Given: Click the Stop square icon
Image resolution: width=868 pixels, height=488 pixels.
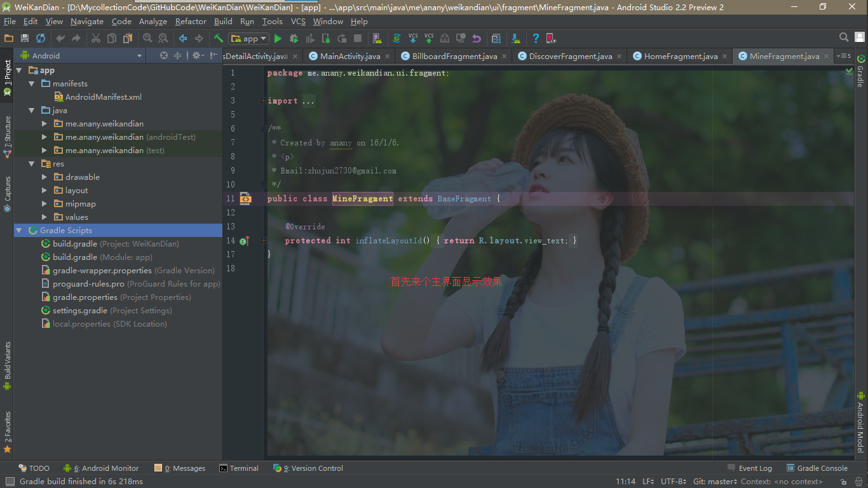Looking at the screenshot, I should 358,38.
